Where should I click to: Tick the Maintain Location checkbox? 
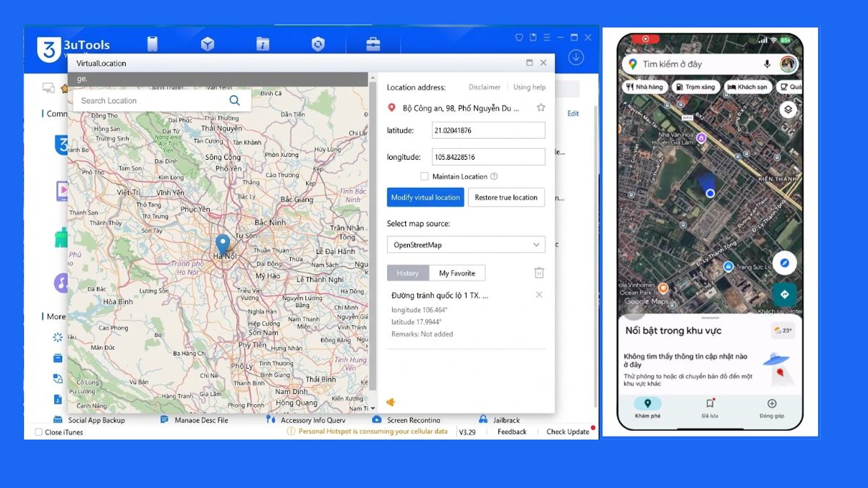point(424,176)
